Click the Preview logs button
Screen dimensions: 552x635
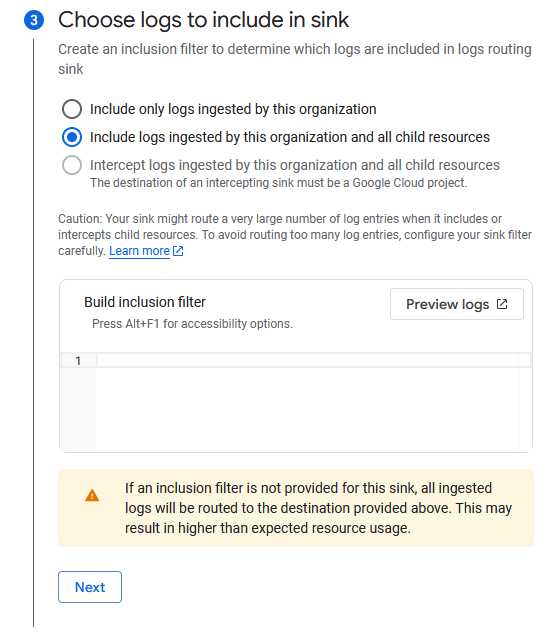pos(457,304)
